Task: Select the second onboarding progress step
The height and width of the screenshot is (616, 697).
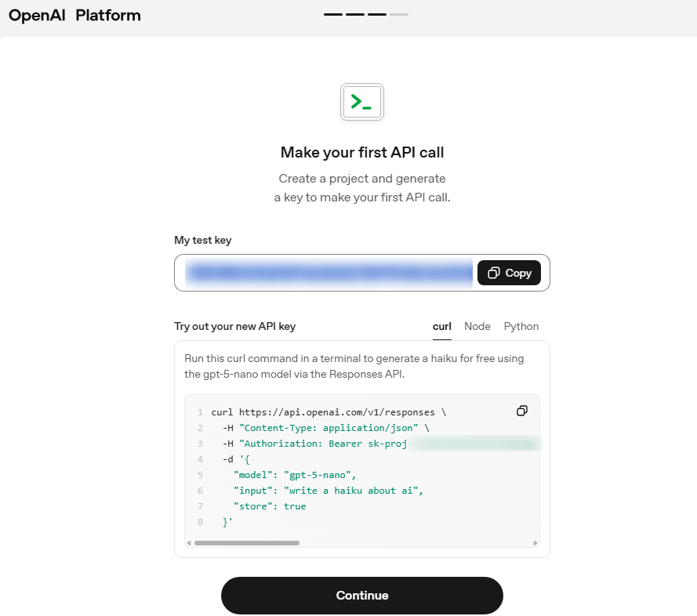Action: point(355,14)
